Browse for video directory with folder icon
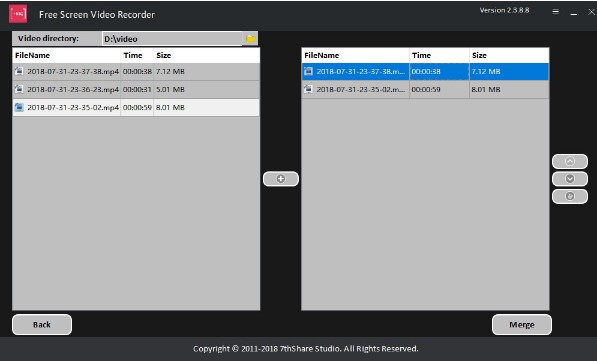This screenshot has width=597, height=361. tap(251, 39)
